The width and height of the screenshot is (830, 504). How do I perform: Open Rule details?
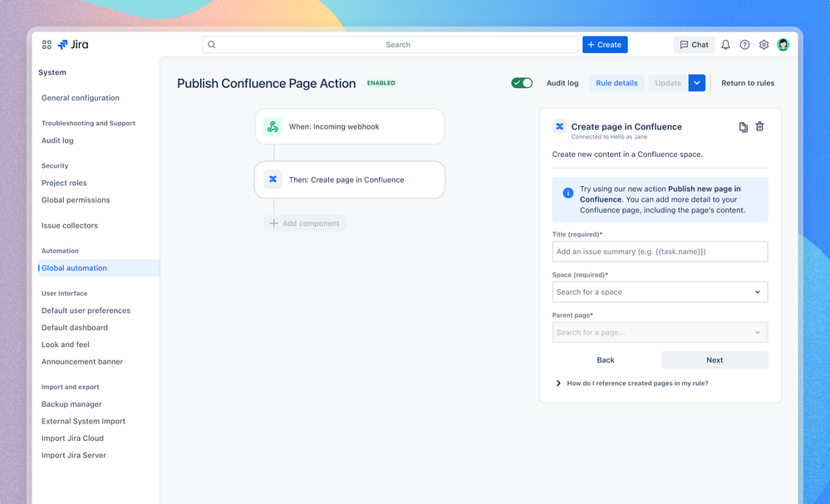(616, 83)
